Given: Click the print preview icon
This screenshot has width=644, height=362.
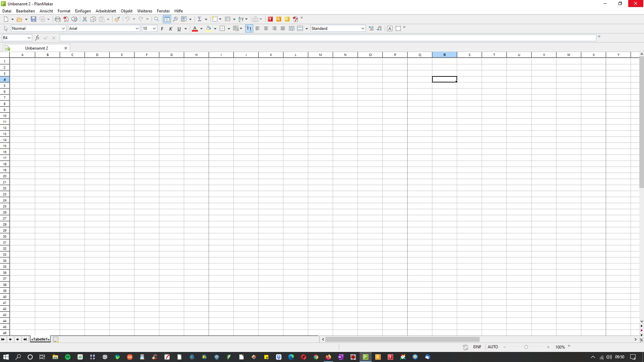Looking at the screenshot, I should [74, 19].
